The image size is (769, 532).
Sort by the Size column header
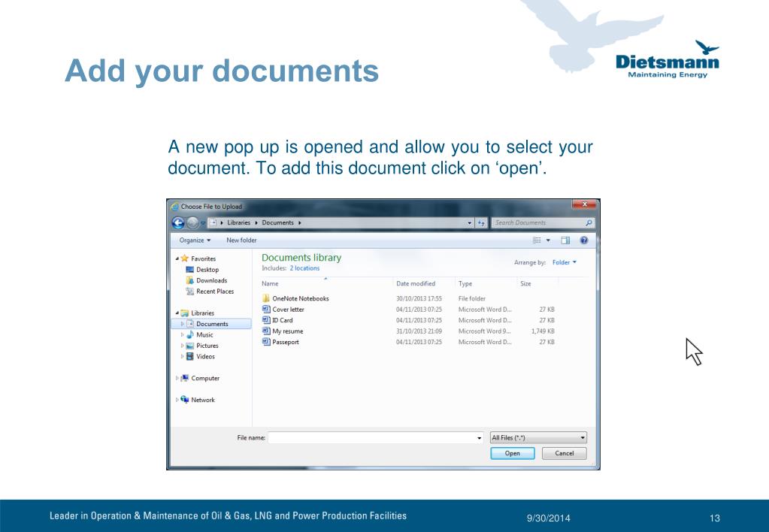point(525,283)
